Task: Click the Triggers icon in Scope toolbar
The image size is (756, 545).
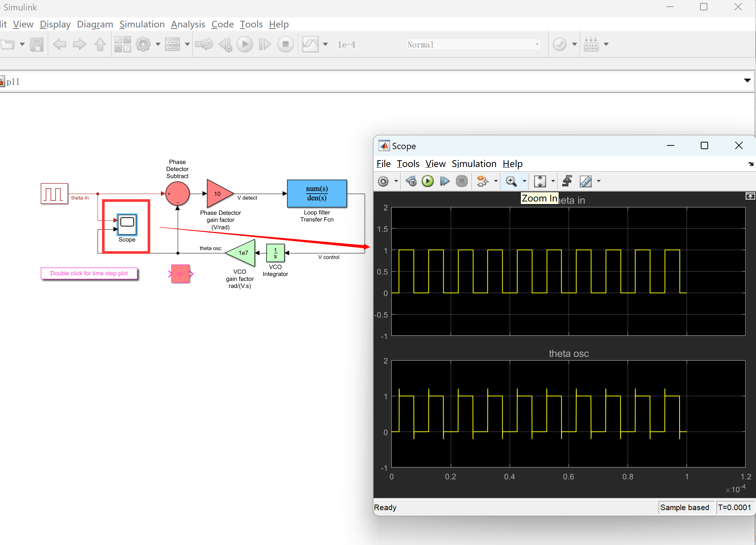Action: pos(567,181)
